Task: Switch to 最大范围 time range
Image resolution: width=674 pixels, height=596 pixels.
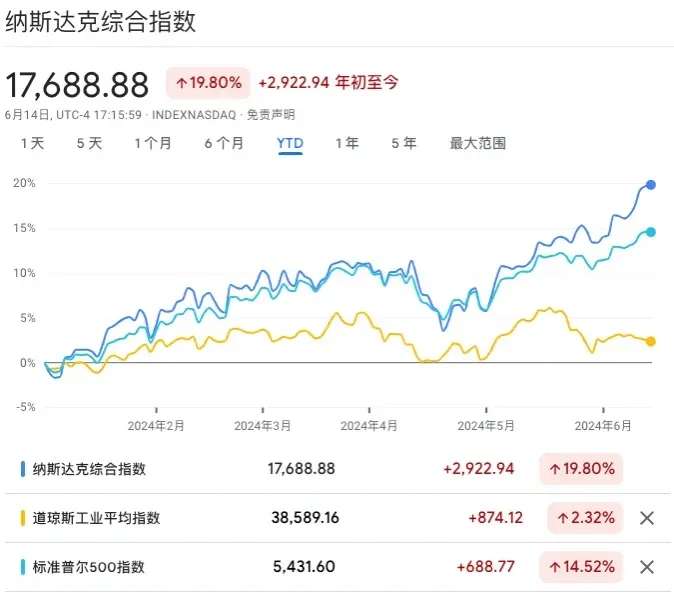Action: (478, 143)
